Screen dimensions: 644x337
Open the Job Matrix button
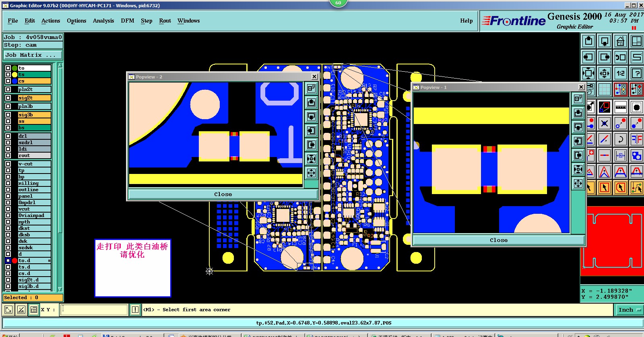tap(33, 55)
